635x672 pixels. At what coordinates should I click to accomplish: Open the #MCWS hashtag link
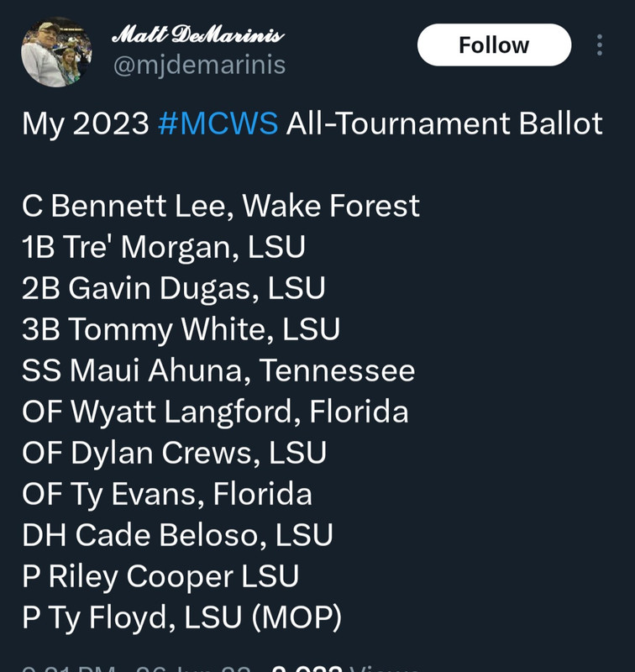click(x=218, y=123)
